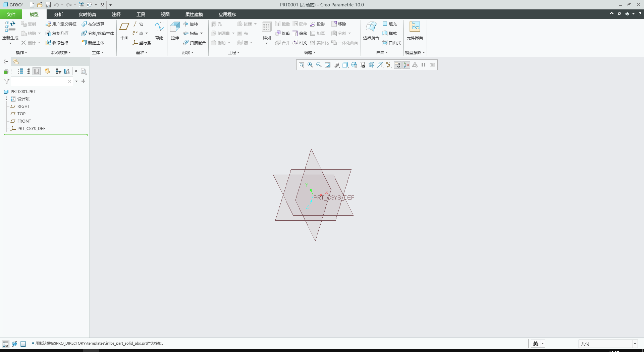The width and height of the screenshot is (644, 352).
Task: Toggle the pause icon in graphics toolbar
Action: tap(423, 65)
